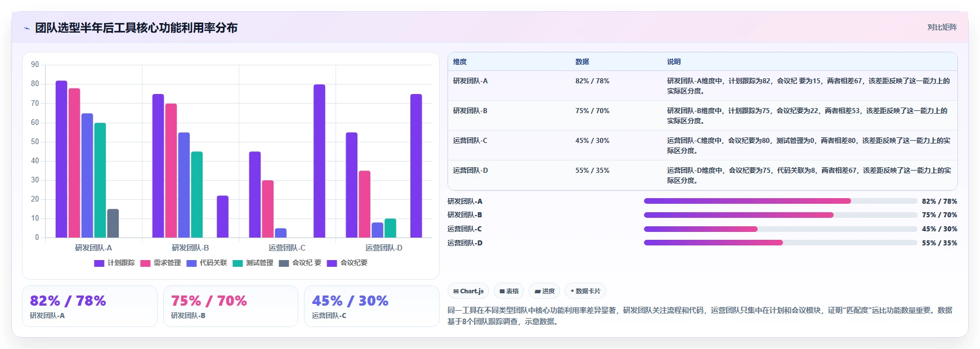Click the 55% / 35% value after the progress bar
This screenshot has height=349, width=980.
click(x=939, y=243)
